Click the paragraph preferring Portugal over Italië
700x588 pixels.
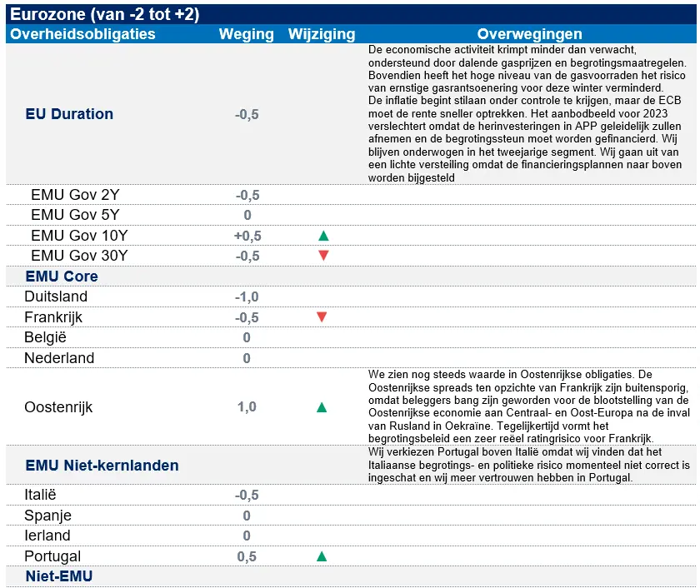(x=529, y=465)
